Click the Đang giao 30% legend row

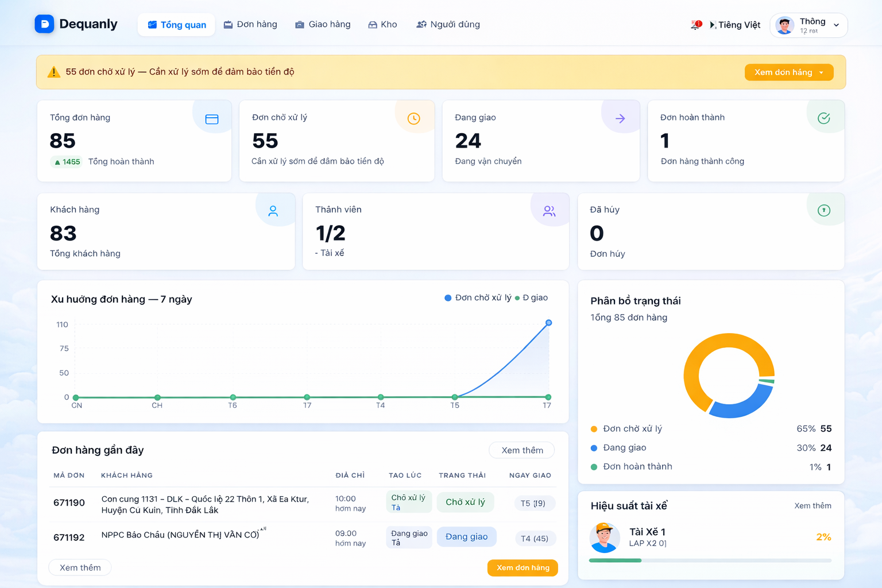(711, 448)
